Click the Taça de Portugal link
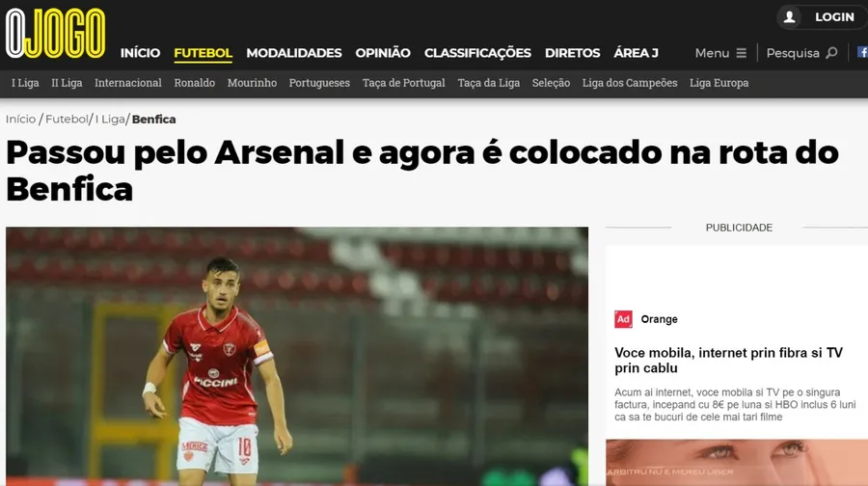Viewport: 868px width, 486px height. point(403,83)
